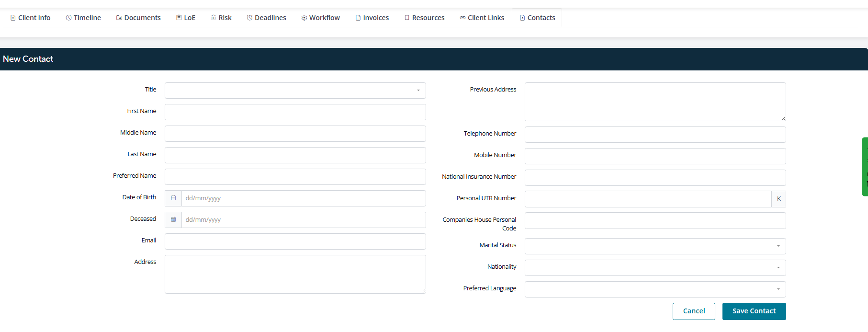Open the Workflow tab
868x332 pixels.
click(320, 18)
